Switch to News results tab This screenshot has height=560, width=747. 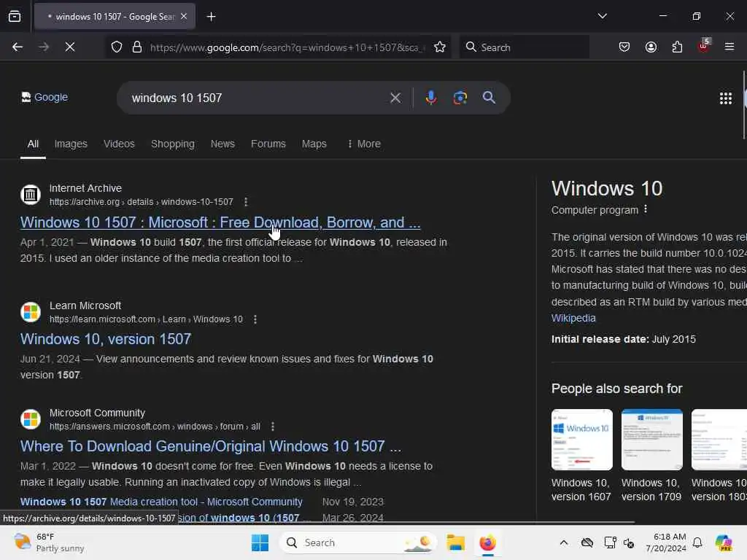222,144
